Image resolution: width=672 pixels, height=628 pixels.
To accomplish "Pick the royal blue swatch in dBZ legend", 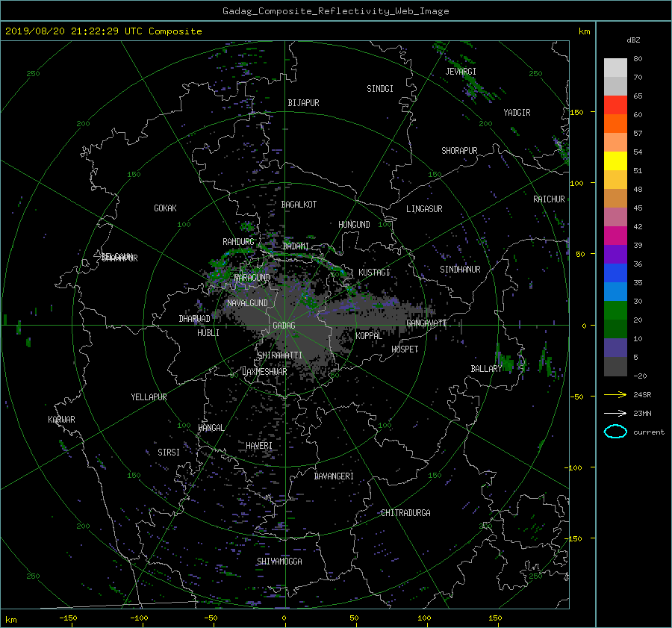I will [x=615, y=273].
